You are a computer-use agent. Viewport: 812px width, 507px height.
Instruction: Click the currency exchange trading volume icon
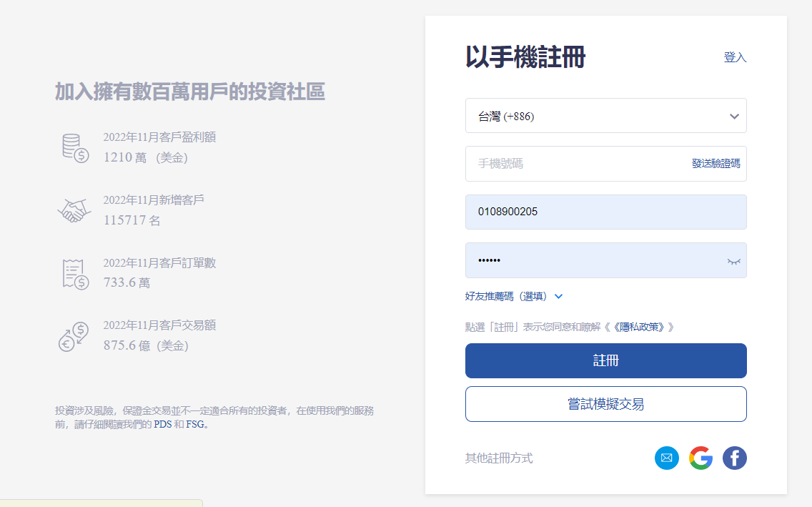(x=74, y=336)
